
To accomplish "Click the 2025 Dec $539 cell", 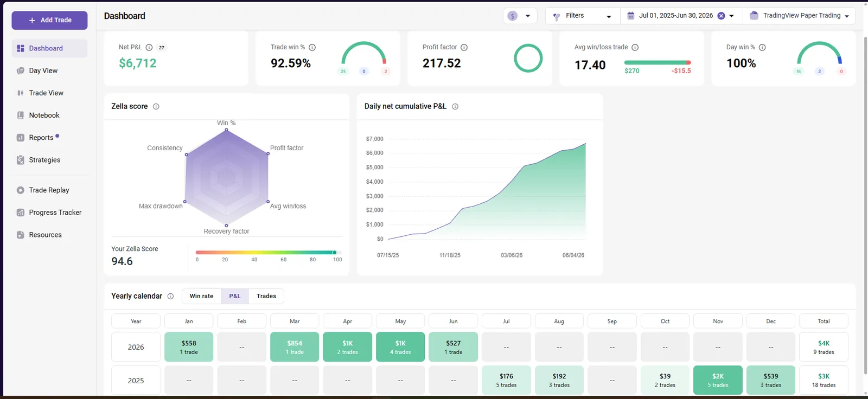I will (771, 380).
